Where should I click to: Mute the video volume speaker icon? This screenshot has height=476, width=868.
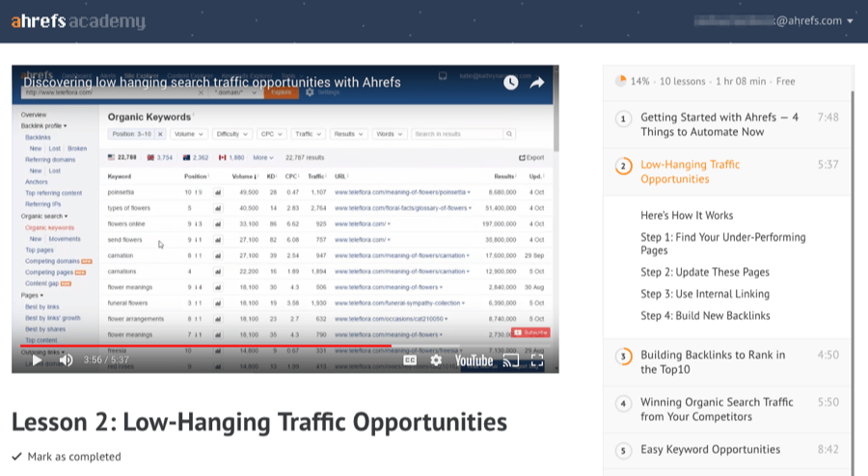click(67, 360)
